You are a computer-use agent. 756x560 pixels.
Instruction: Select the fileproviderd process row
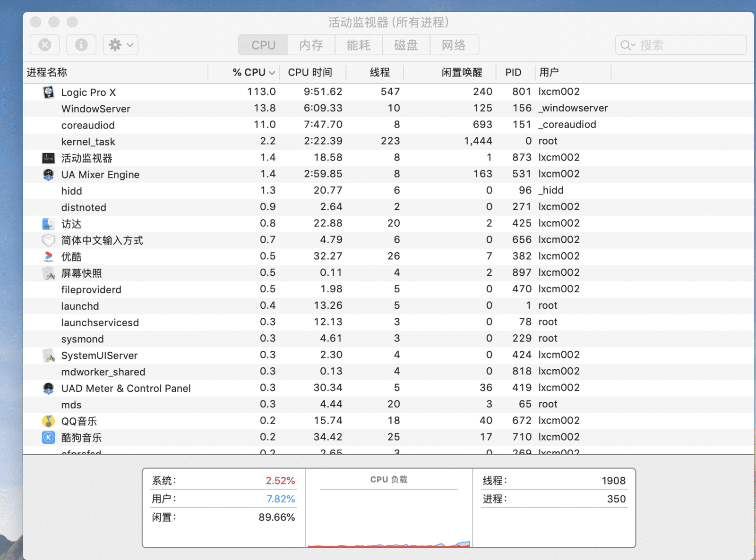tap(388, 289)
